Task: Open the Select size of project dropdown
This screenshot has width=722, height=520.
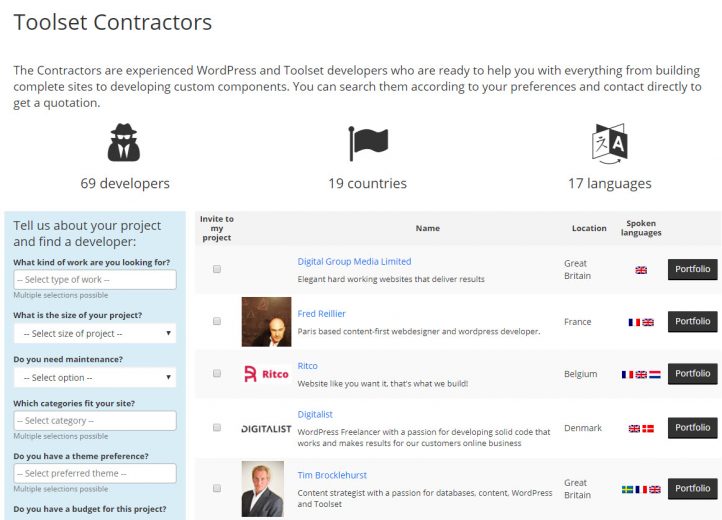Action: coord(95,333)
